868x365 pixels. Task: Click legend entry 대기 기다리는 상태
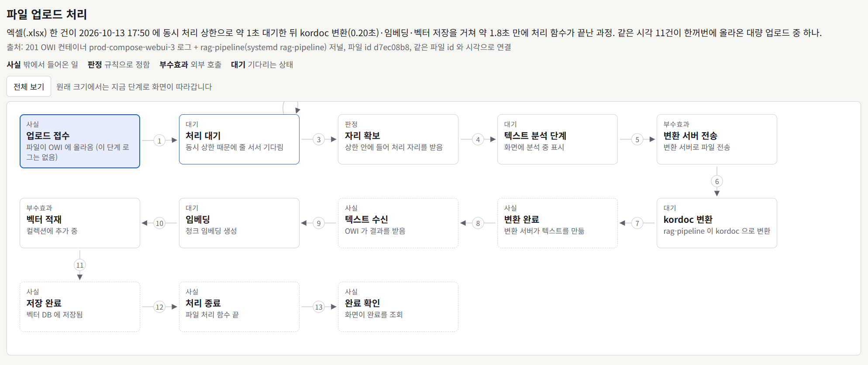point(262,65)
